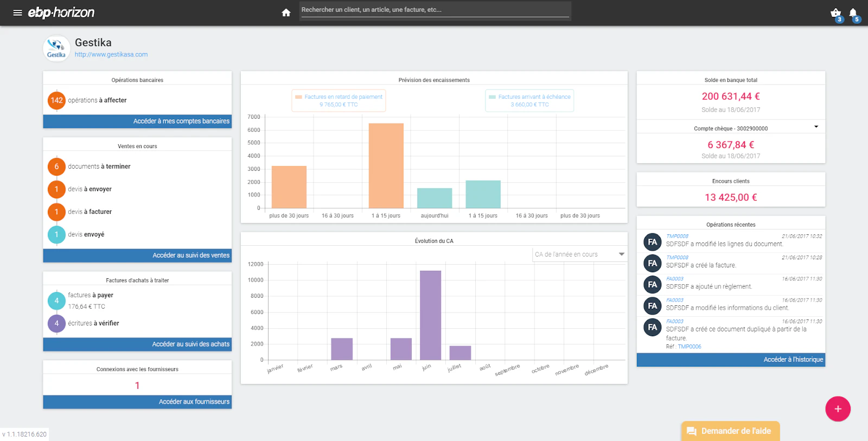868x441 pixels.
Task: Click the chat icon in Demander de l'aide
Action: coord(691,431)
